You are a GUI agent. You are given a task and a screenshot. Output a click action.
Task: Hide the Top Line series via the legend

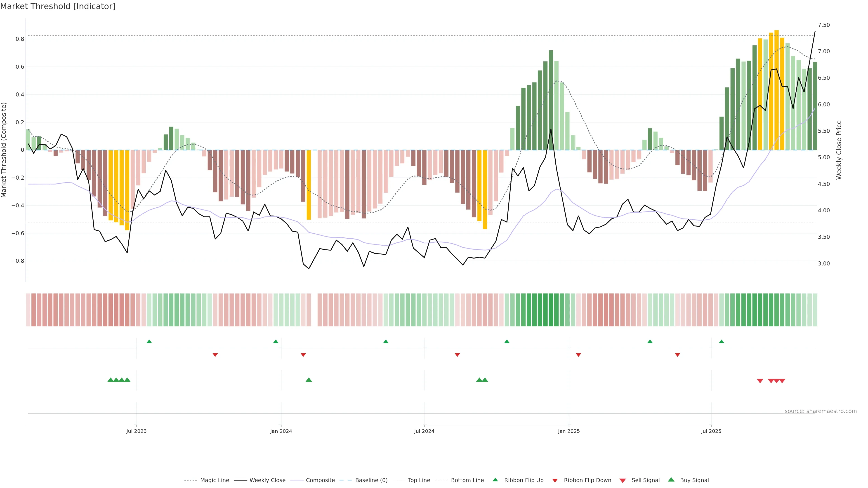419,480
